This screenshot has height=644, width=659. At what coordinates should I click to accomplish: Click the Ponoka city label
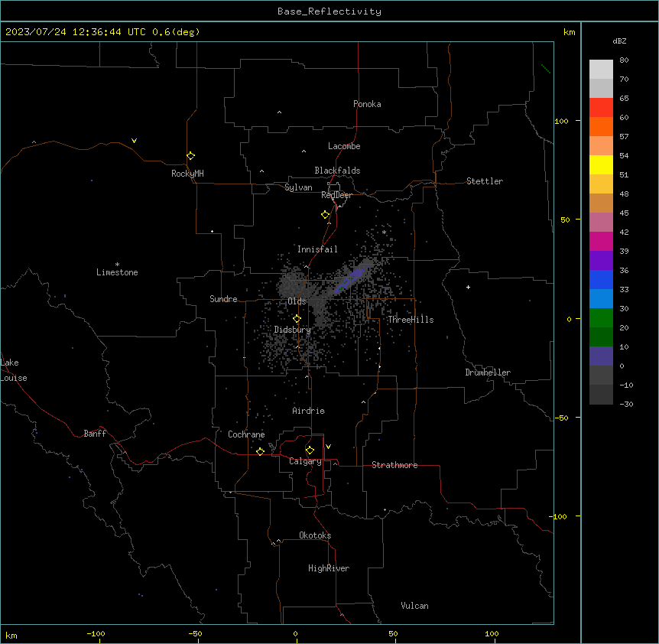367,104
